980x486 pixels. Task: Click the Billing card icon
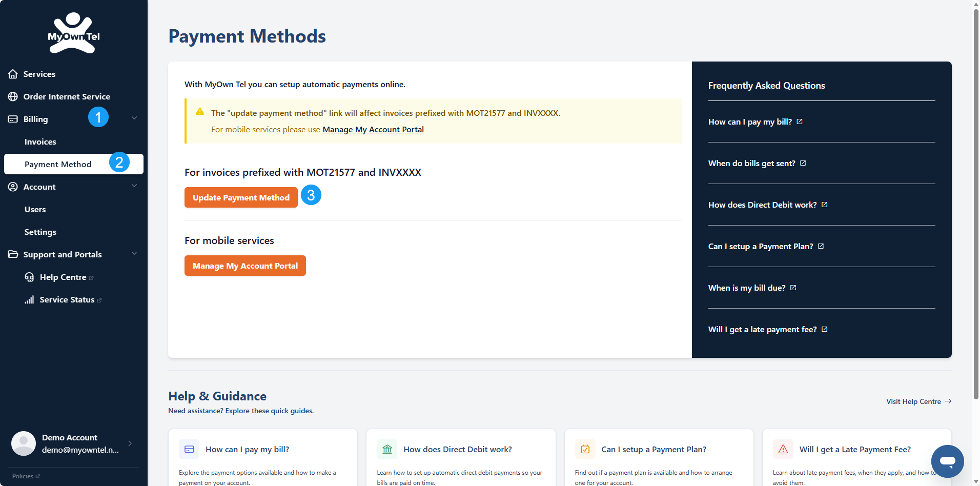pyautogui.click(x=13, y=119)
